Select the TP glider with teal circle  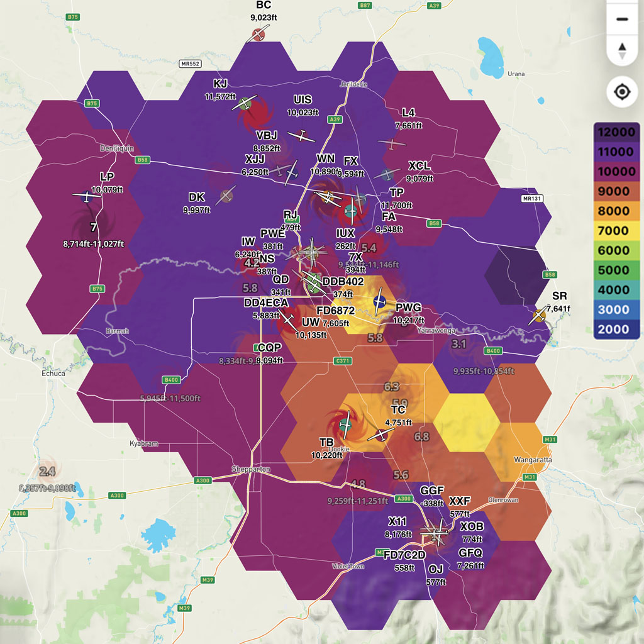click(352, 211)
